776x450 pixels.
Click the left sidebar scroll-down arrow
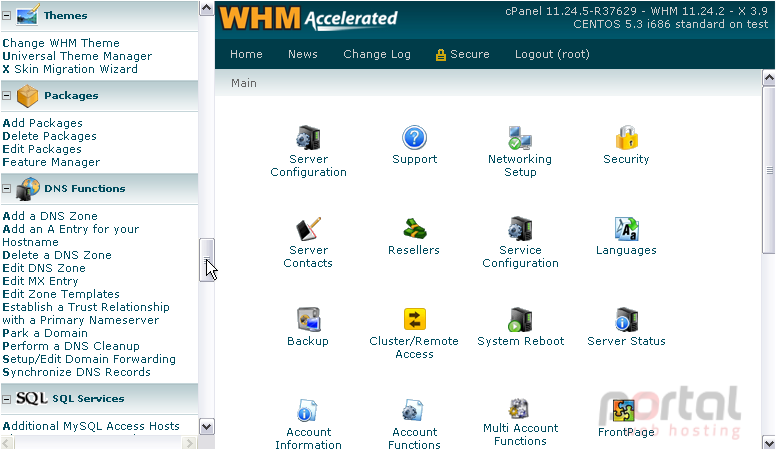click(x=206, y=427)
